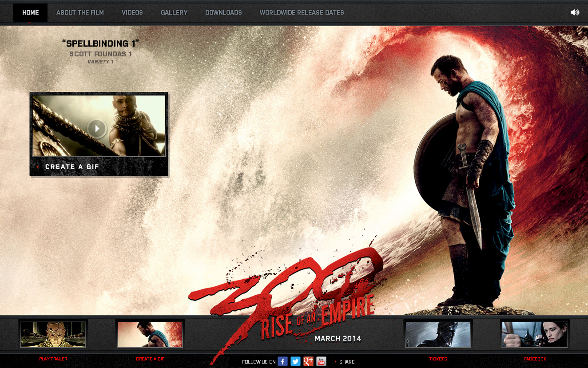Open the archer woman Facebook thumbnail
Viewport: 588px width, 368px height.
[x=535, y=334]
